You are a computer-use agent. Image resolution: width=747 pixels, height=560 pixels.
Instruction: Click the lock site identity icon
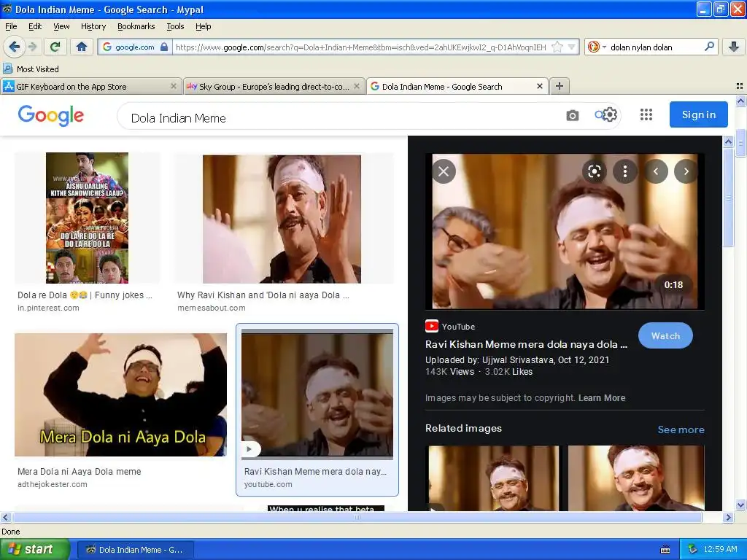164,47
